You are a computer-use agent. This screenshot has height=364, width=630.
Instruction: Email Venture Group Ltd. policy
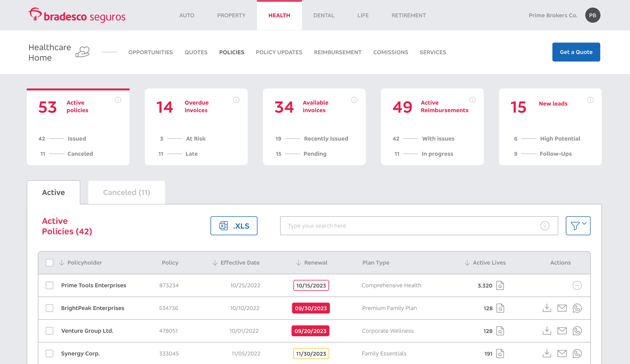pyautogui.click(x=562, y=331)
